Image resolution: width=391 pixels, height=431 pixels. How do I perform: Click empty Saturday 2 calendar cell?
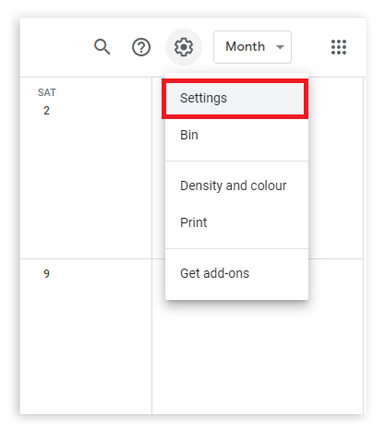pos(86,187)
